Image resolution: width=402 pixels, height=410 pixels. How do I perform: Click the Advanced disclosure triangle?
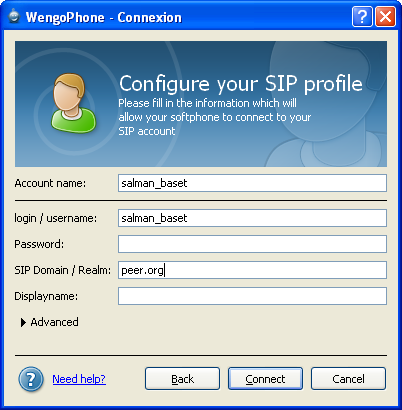pyautogui.click(x=23, y=322)
